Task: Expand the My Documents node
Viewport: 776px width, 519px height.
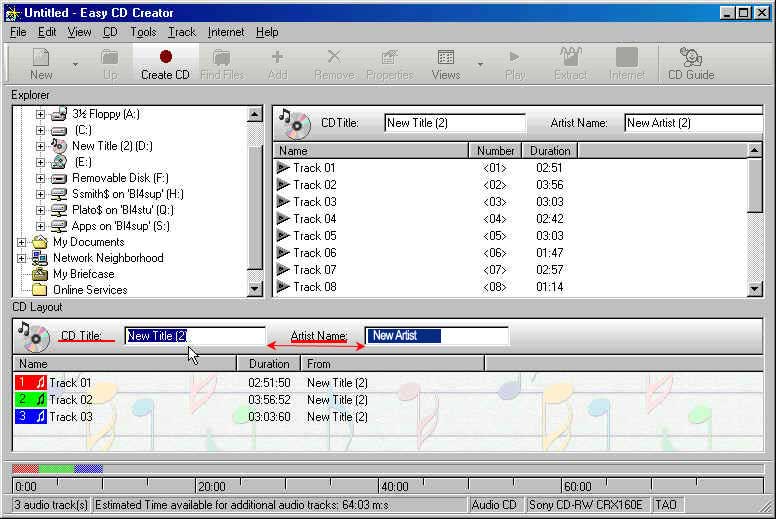Action: [21, 242]
